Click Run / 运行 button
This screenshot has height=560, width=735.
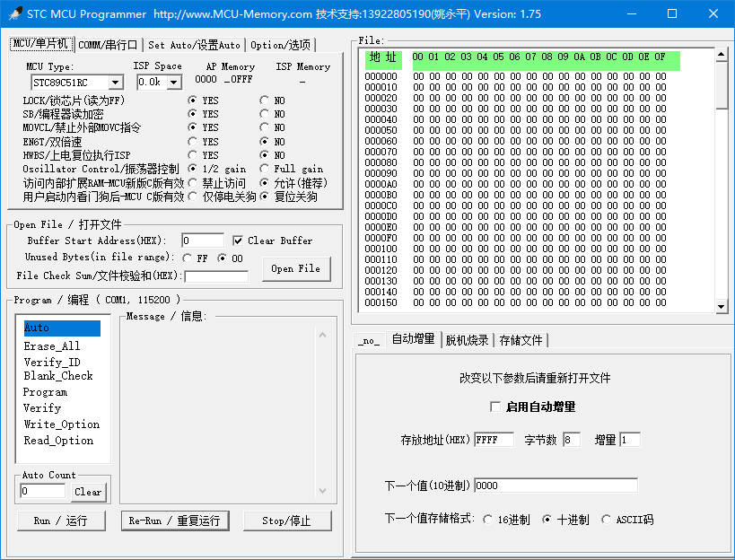[x=61, y=521]
